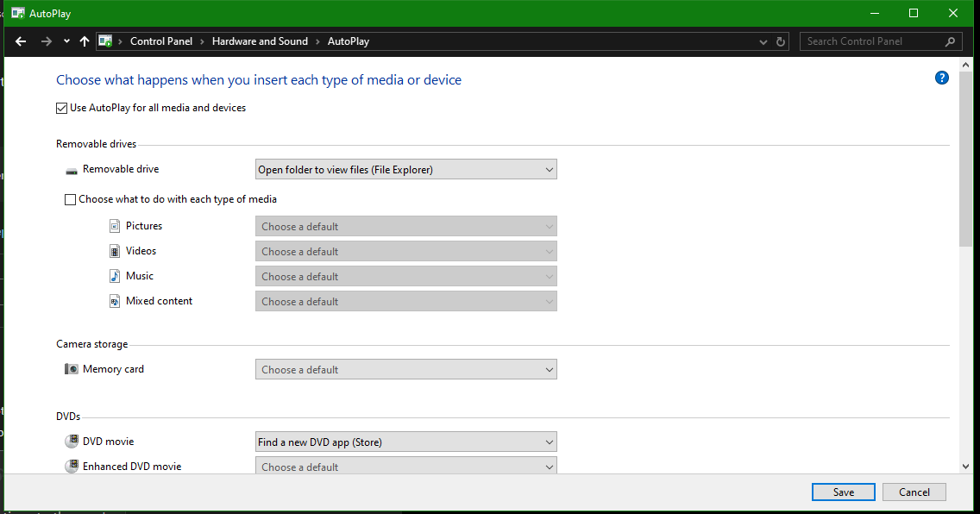Enable Choose what to do with each media type
980x514 pixels.
point(70,199)
